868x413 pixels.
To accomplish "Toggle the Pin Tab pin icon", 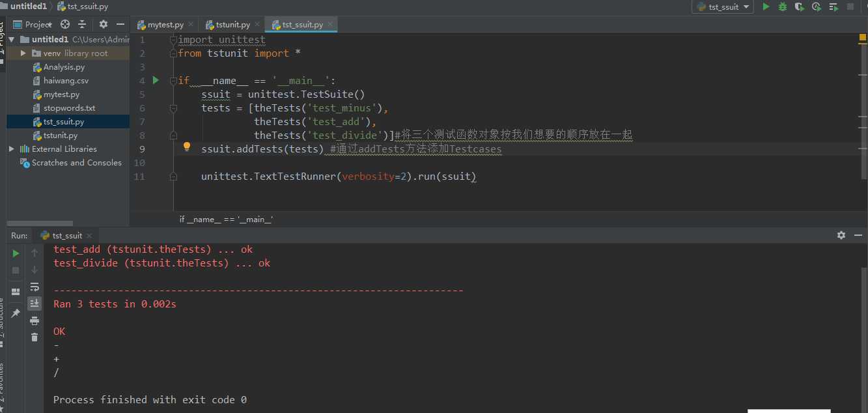I will (x=16, y=313).
